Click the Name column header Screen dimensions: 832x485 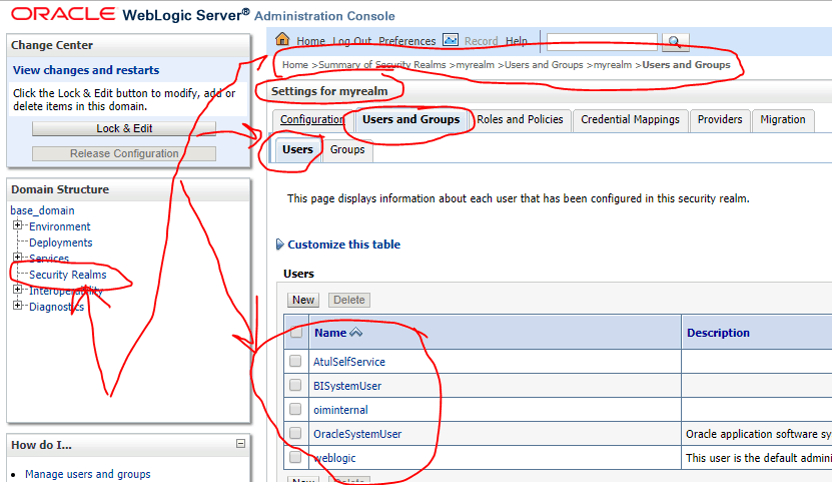pos(330,333)
